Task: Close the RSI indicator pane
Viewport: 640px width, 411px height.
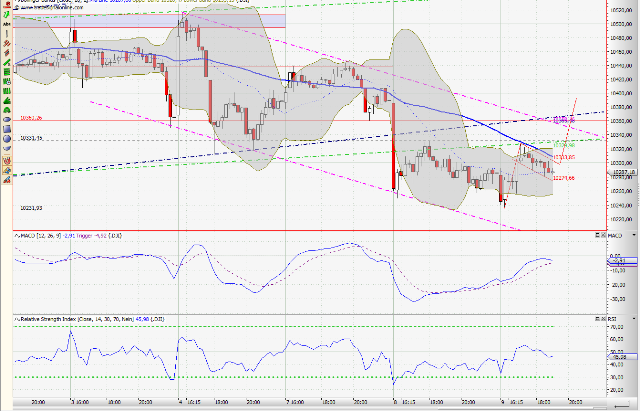Action: pos(603,318)
